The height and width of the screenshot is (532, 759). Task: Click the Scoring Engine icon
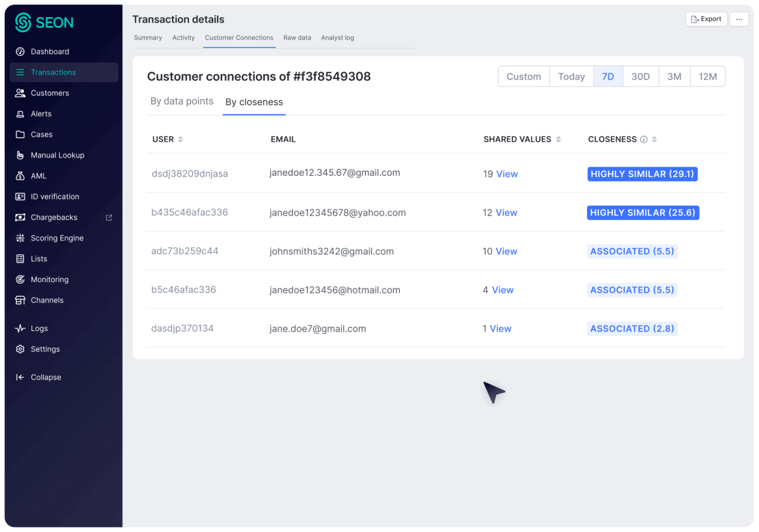(x=20, y=238)
